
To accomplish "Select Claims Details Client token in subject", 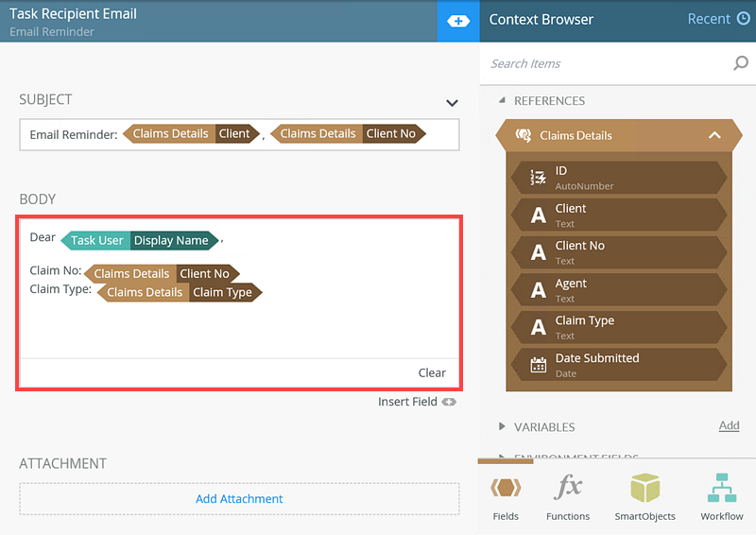I will (x=192, y=133).
